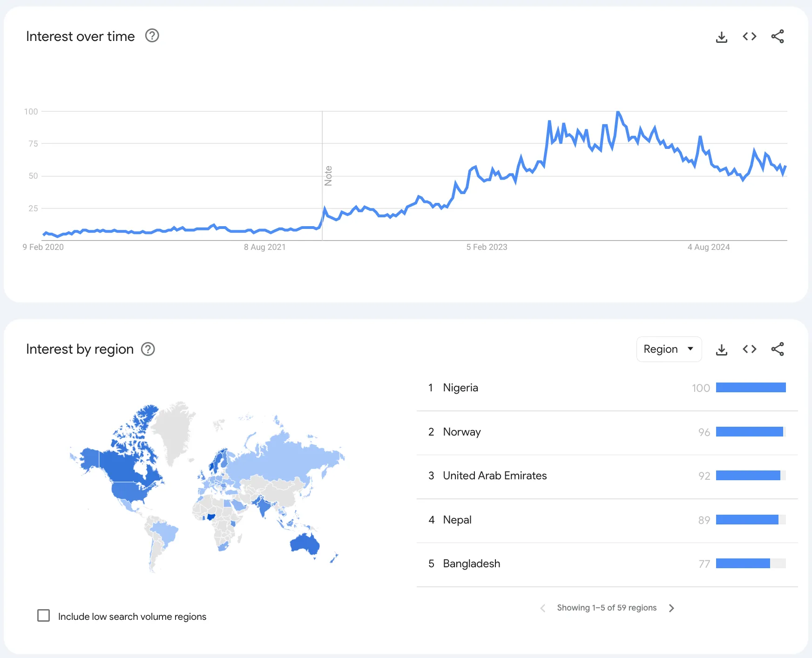Go to previous page of regions
The image size is (812, 658).
[x=542, y=608]
